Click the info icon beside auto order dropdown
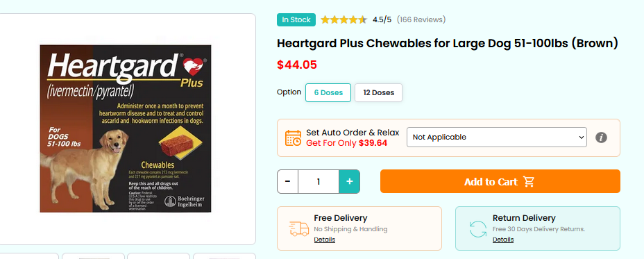644x259 pixels. [601, 137]
